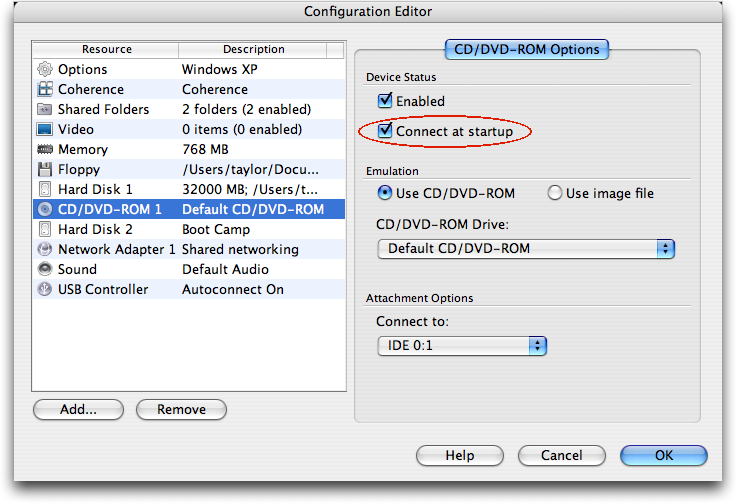Click the '0 items (0 enabled)' description

pos(242,130)
